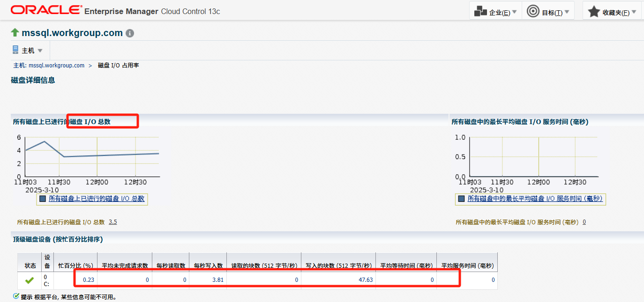Expand the 目标(T) dropdown arrow

tap(567, 12)
